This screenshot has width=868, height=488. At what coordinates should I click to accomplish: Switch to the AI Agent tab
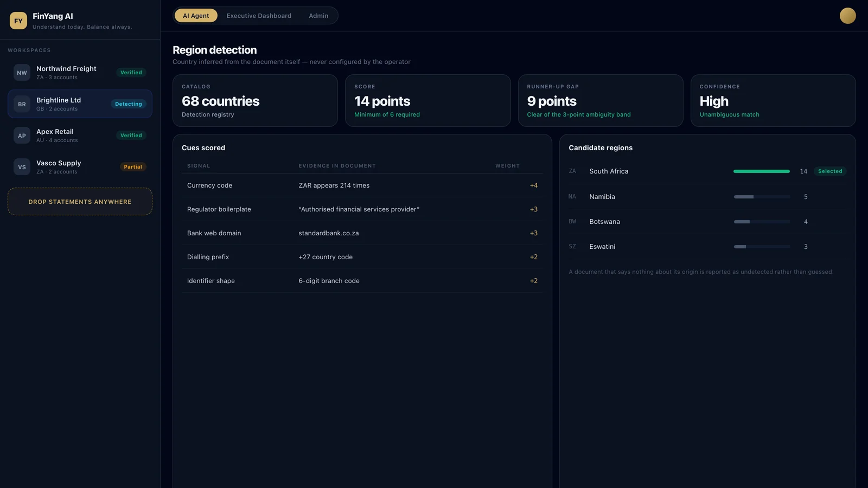196,16
